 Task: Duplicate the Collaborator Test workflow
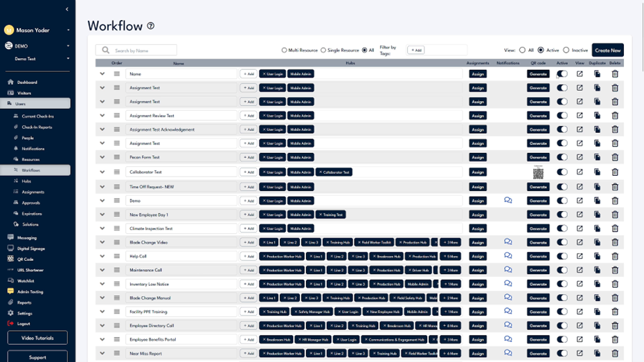tap(597, 172)
